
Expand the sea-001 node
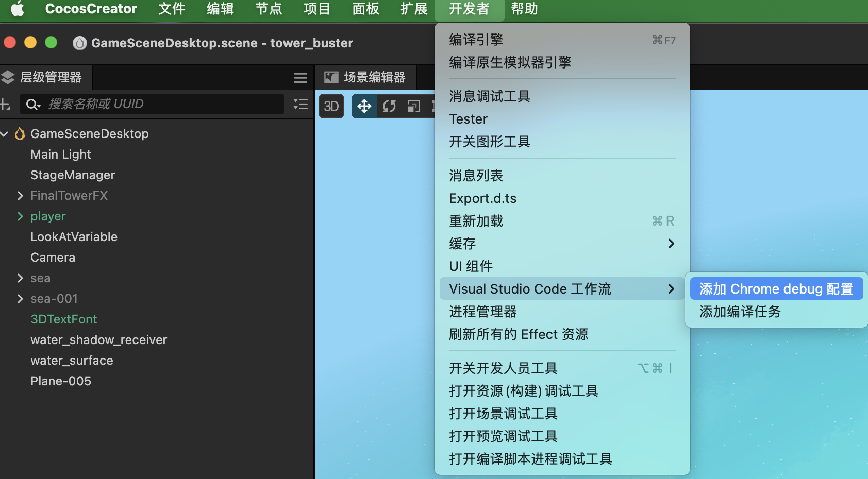(20, 298)
